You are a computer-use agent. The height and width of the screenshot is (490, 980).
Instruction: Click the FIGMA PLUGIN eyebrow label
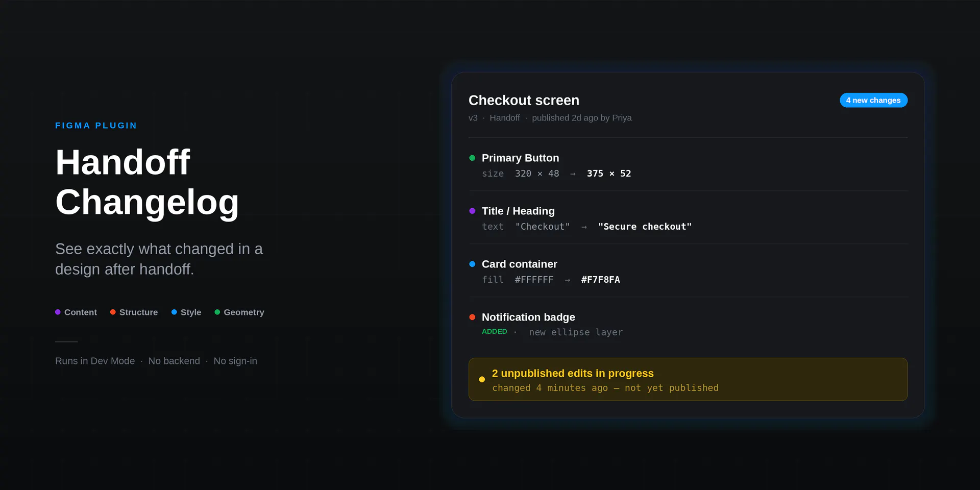[96, 126]
